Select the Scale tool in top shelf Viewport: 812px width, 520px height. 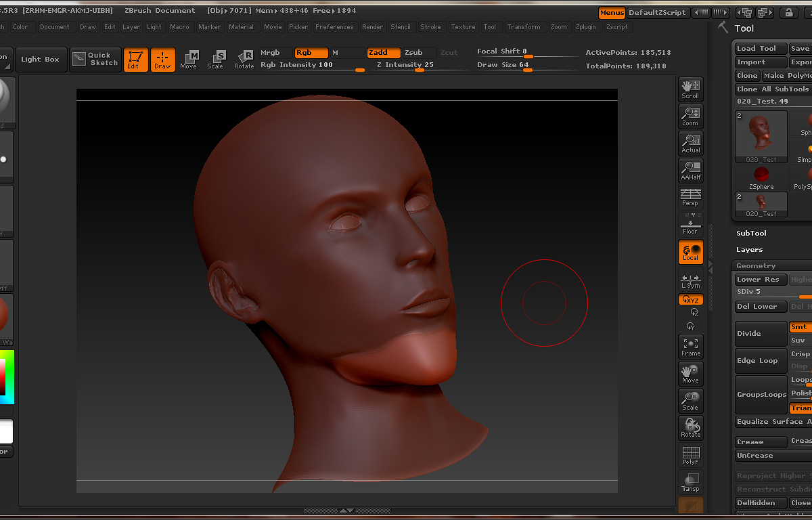[215, 60]
